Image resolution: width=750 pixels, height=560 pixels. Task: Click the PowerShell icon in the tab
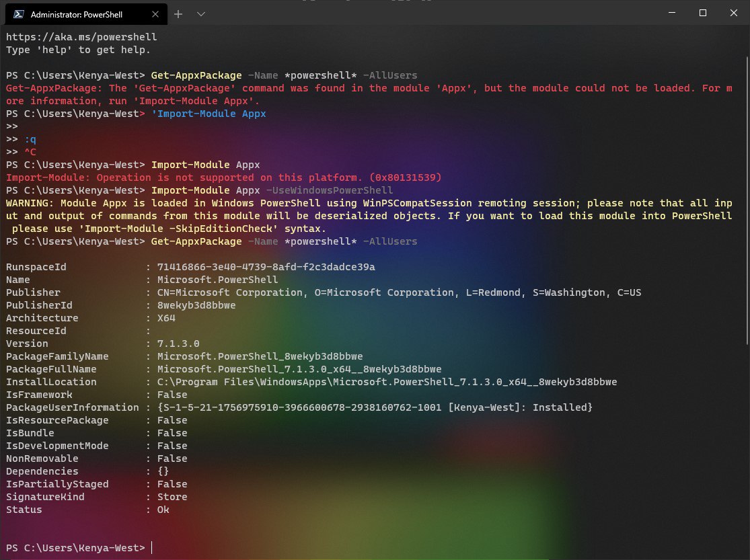coord(19,14)
